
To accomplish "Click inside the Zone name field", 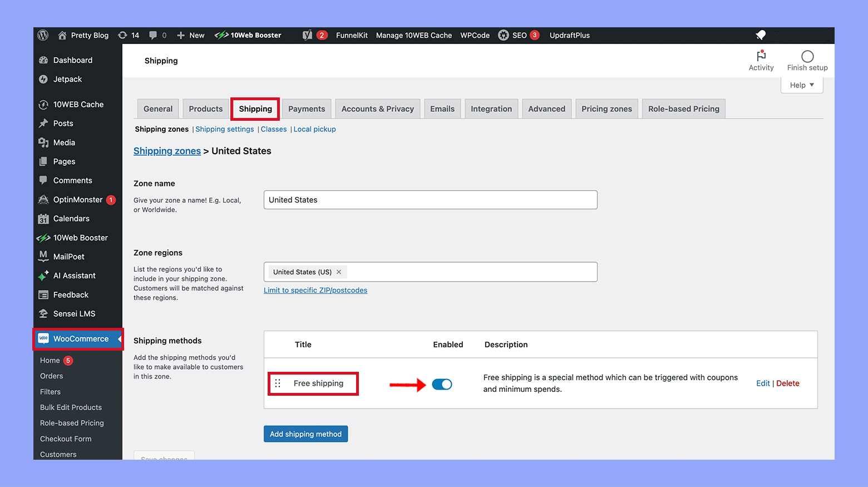I will pyautogui.click(x=430, y=200).
